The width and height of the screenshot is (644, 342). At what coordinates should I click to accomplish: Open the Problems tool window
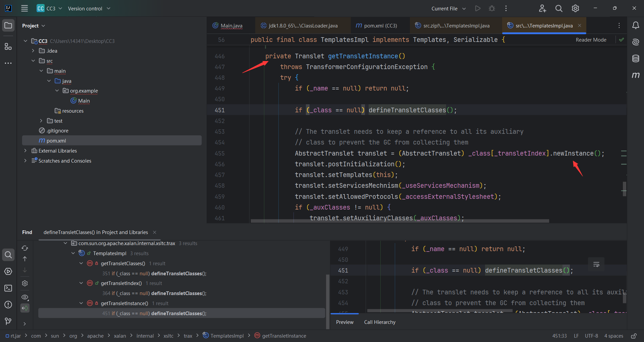pyautogui.click(x=8, y=304)
